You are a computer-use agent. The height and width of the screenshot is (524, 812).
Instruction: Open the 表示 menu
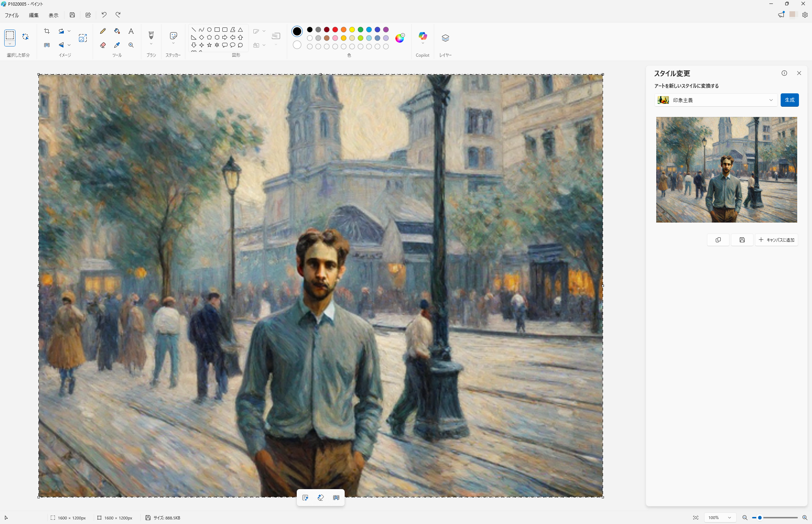(53, 15)
